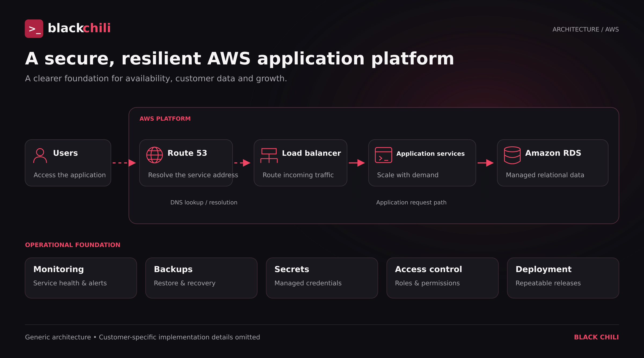Screen dimensions: 644x358
Task: Click the Deployment heading
Action: click(544, 269)
